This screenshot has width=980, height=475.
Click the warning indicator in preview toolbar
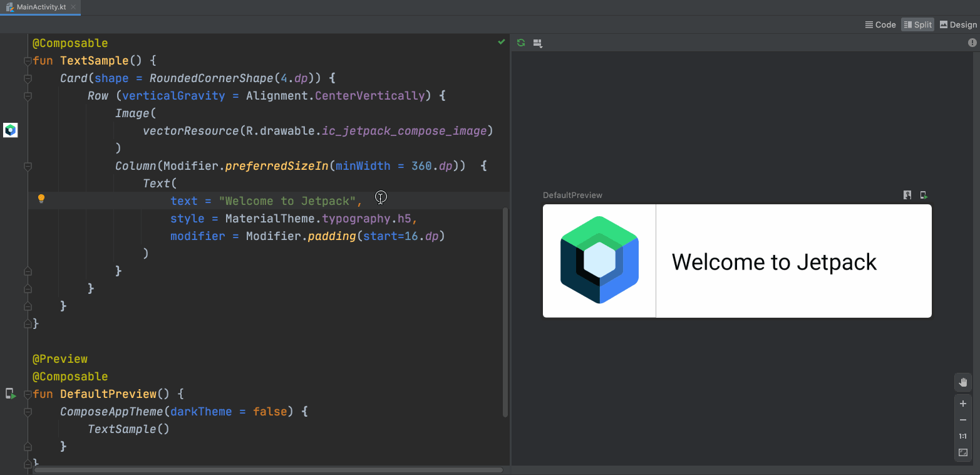pos(972,43)
